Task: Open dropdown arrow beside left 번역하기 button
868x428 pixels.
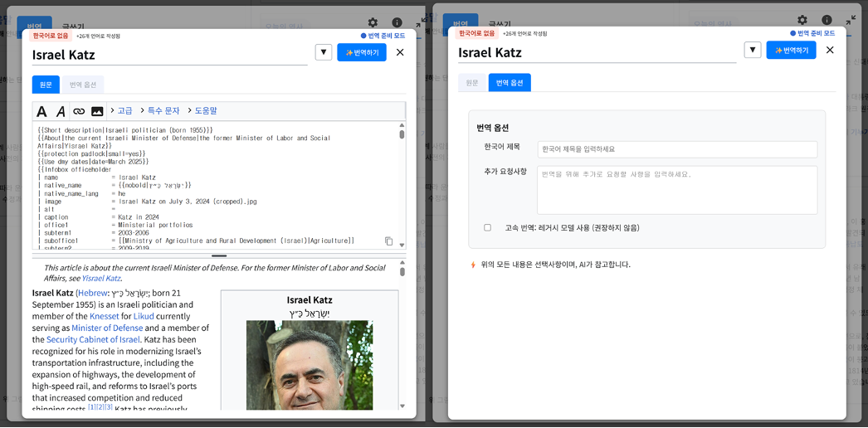Action: tap(324, 52)
